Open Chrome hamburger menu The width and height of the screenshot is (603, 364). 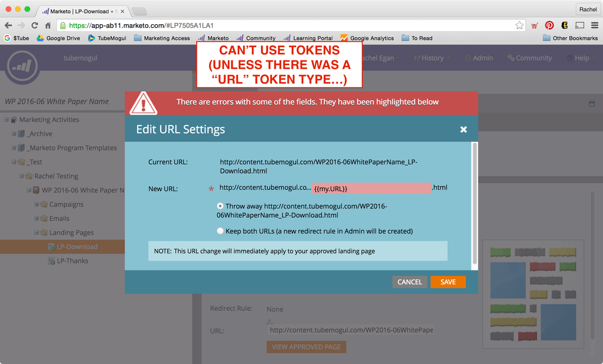tap(595, 25)
